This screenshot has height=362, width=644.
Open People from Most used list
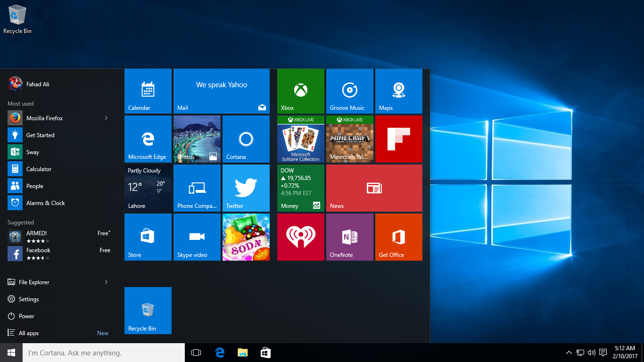tap(59, 186)
